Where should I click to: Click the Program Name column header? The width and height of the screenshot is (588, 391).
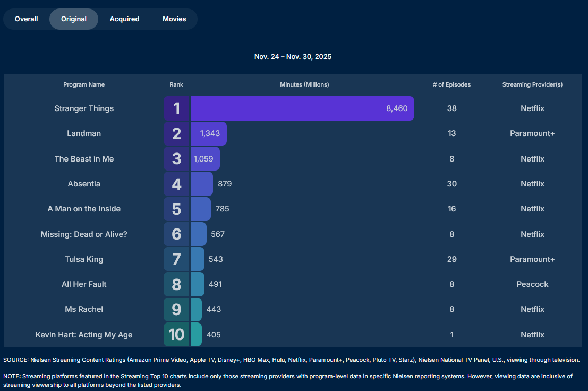(84, 84)
